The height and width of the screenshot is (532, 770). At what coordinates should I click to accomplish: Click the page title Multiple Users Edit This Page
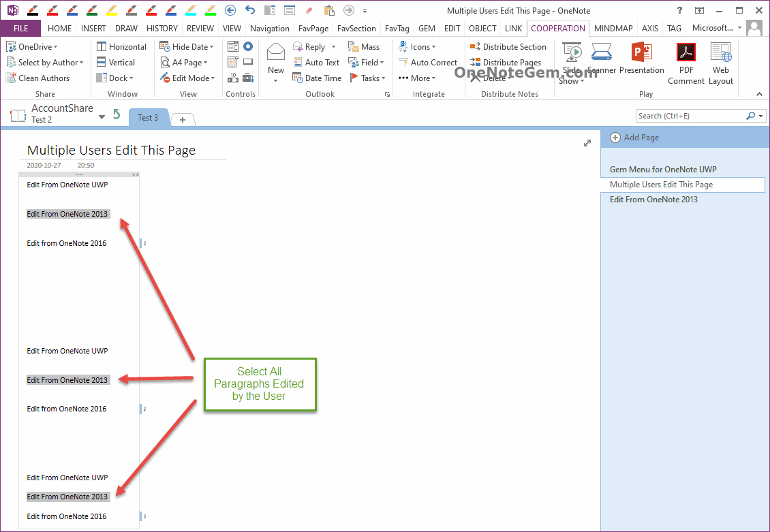coord(111,150)
